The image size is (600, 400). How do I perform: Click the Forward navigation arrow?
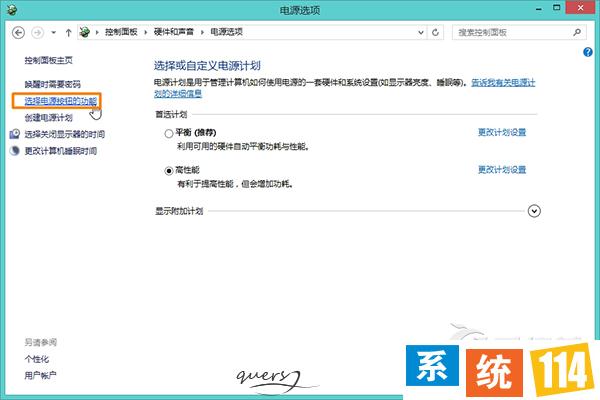38,33
